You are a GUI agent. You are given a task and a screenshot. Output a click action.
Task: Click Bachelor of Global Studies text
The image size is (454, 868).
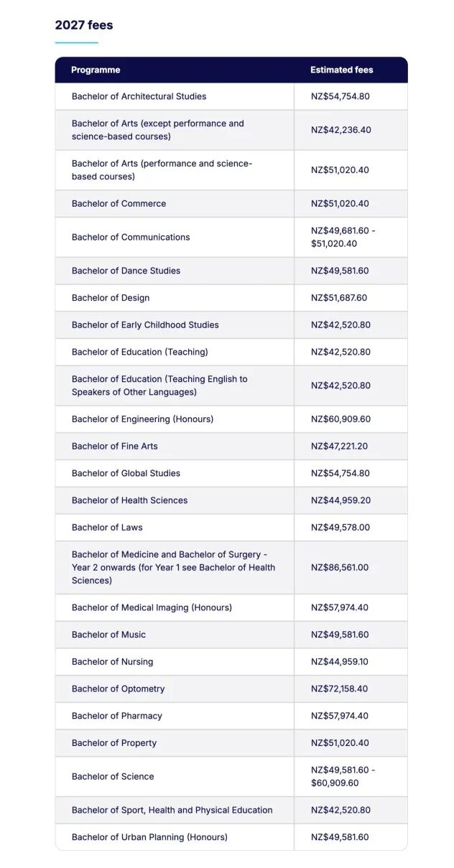point(126,473)
